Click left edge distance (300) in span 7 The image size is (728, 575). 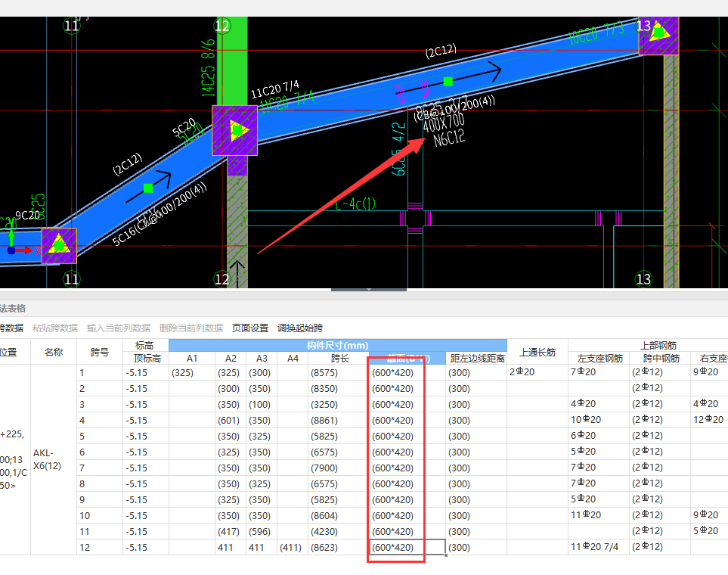click(476, 468)
